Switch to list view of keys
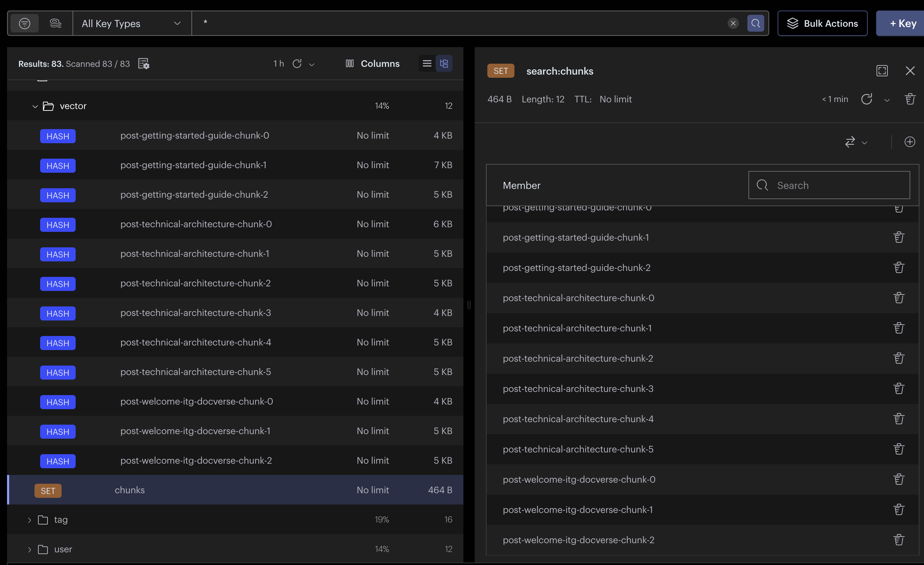 pos(427,63)
